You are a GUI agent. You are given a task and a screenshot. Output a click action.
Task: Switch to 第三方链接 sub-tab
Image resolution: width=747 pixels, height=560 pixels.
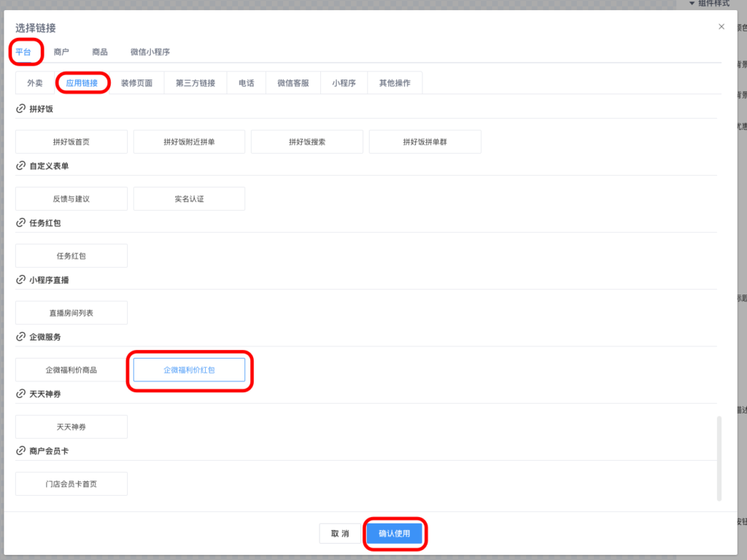click(x=196, y=83)
